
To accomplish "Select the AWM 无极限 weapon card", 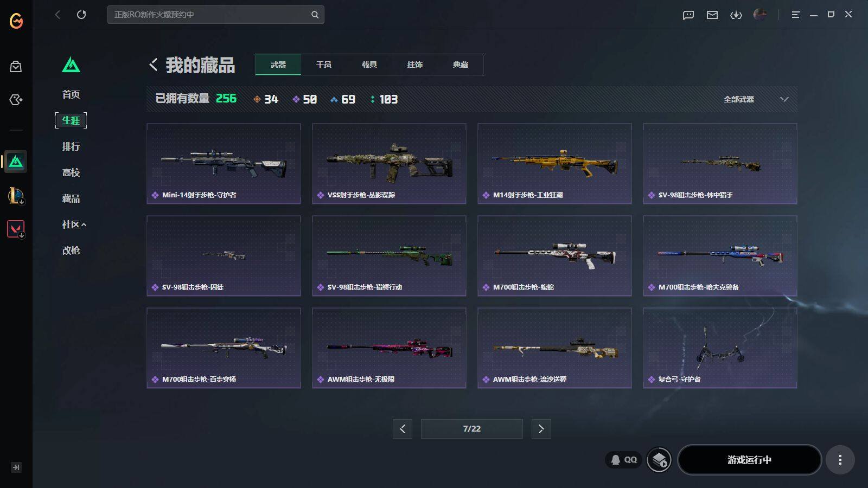I will point(389,348).
